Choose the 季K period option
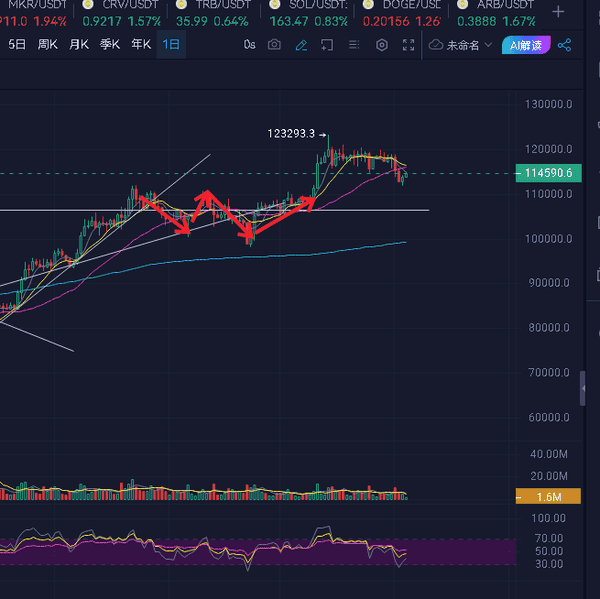The height and width of the screenshot is (599, 600). point(110,45)
